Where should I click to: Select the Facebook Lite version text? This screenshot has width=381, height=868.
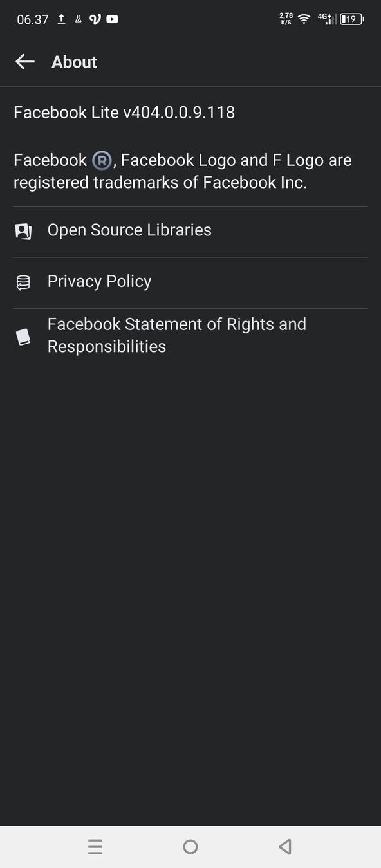tap(124, 112)
